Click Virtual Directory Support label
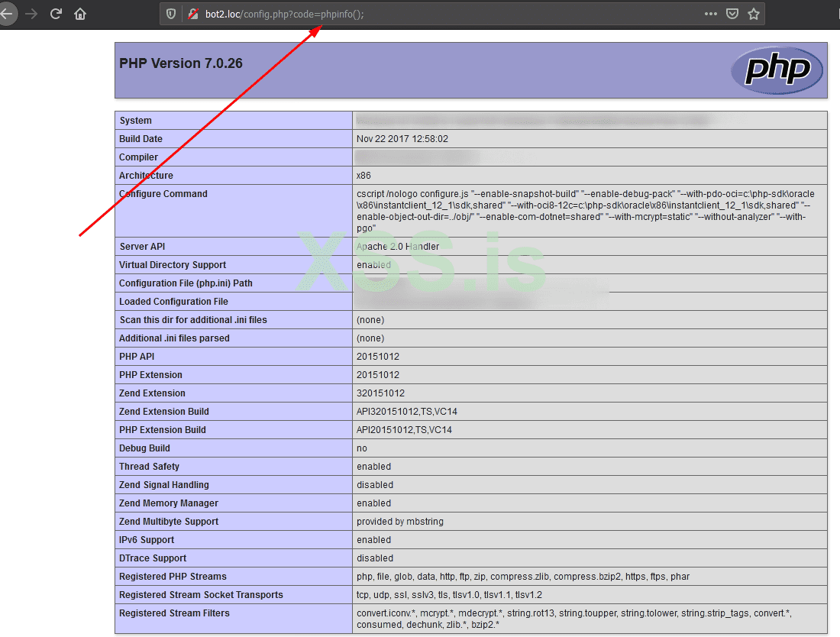The width and height of the screenshot is (840, 637). [x=173, y=265]
